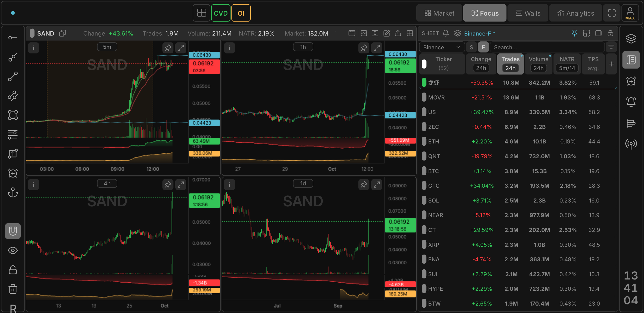Change the 4h timeframe selector
644x313 pixels.
tap(107, 184)
